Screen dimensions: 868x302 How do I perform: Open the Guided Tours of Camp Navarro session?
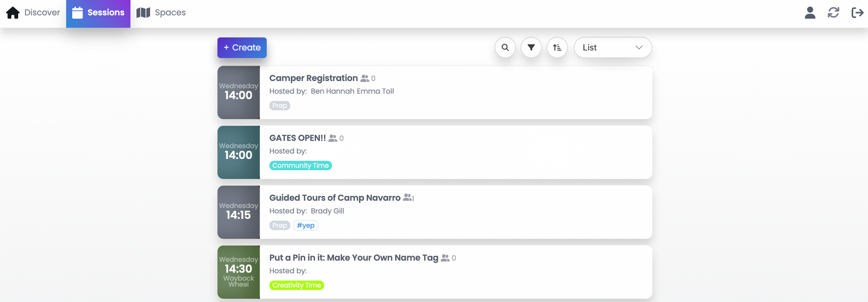[x=335, y=198]
